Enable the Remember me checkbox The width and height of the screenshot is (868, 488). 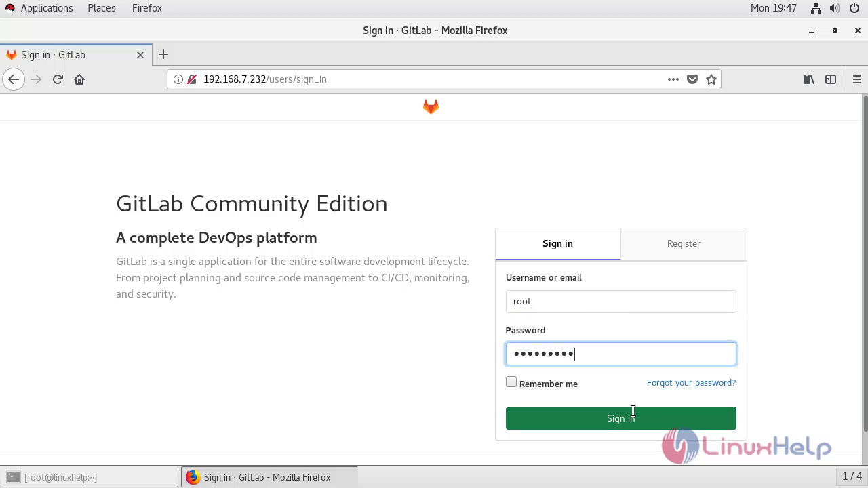511,382
